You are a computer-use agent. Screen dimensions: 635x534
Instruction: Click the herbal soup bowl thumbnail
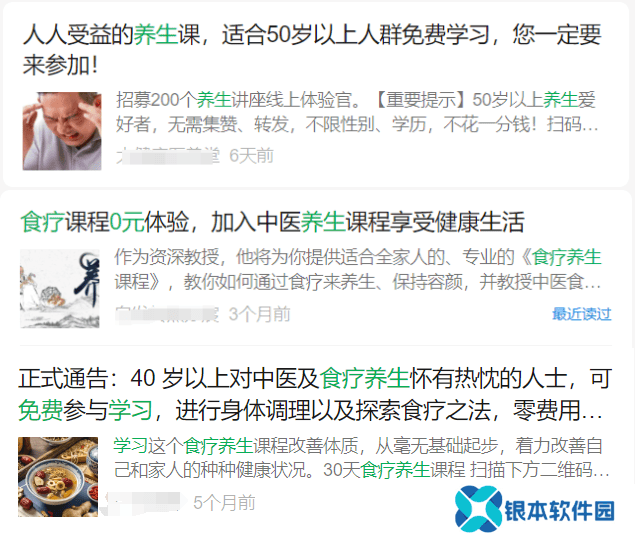click(x=58, y=477)
